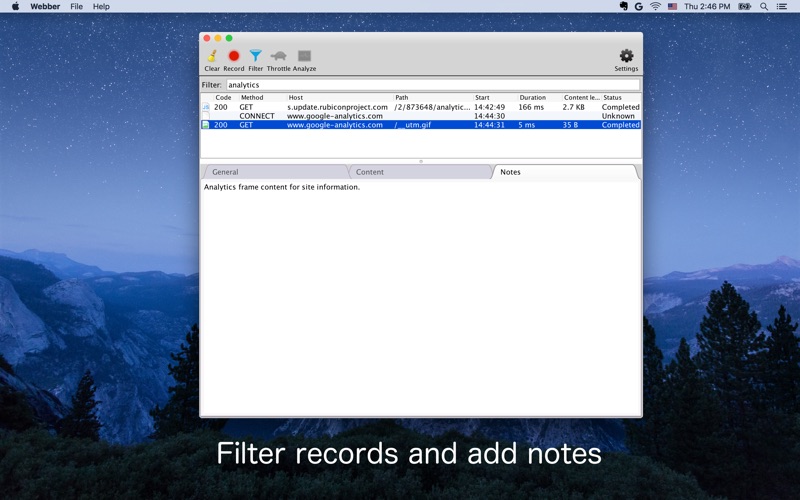Click the Clear broom icon
The width and height of the screenshot is (800, 500).
coord(212,57)
